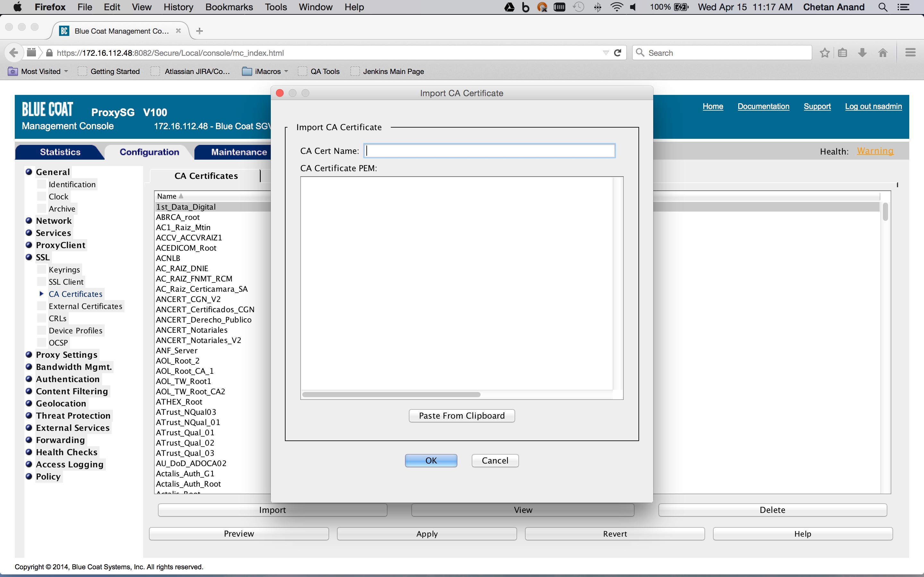Click the Firefox reload page icon
The image size is (924, 577).
[617, 53]
